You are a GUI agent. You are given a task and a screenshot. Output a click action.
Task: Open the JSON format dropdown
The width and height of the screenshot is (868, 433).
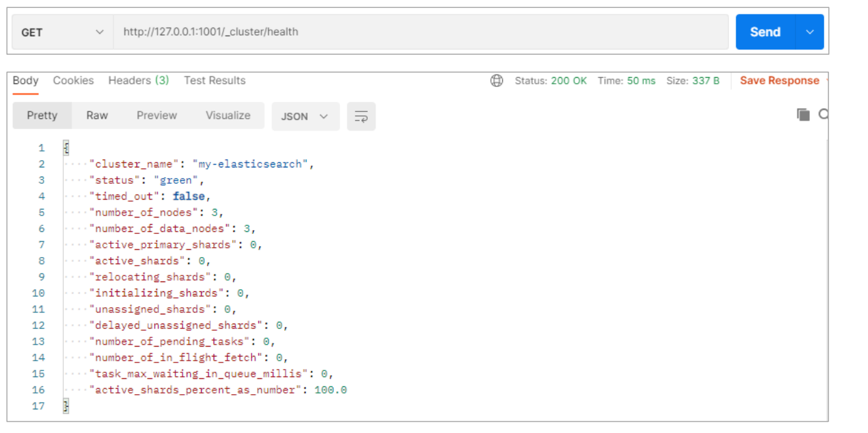(305, 116)
